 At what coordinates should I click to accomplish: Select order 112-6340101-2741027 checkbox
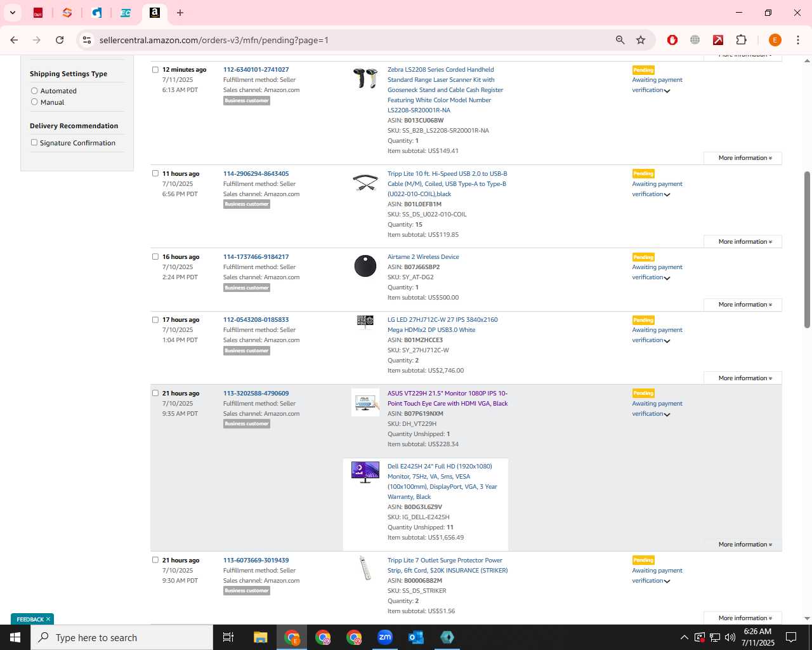155,69
